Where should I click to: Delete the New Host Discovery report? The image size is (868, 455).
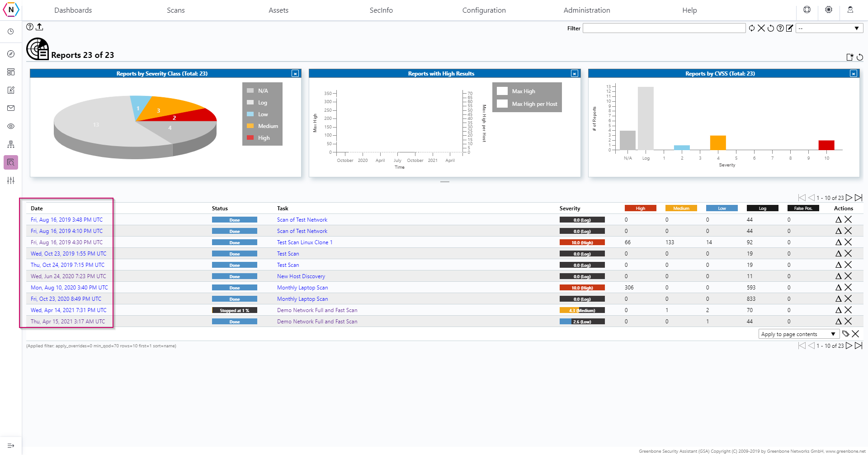click(x=848, y=276)
